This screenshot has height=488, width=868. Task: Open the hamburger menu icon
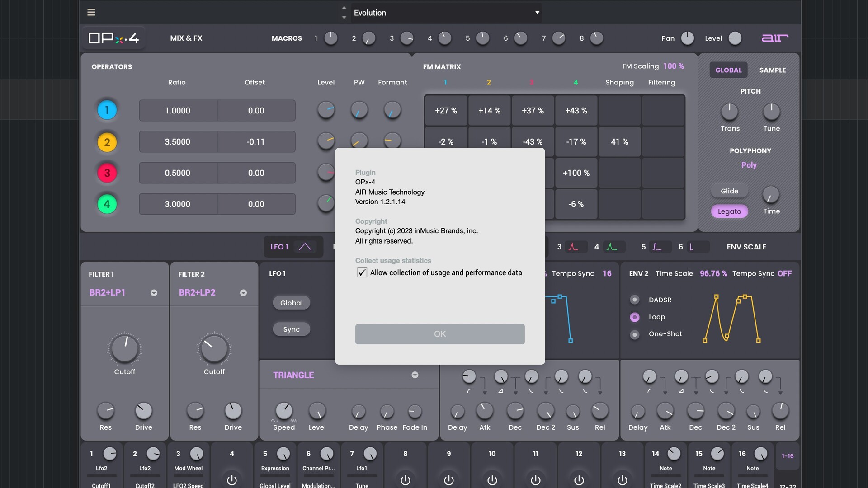(91, 12)
